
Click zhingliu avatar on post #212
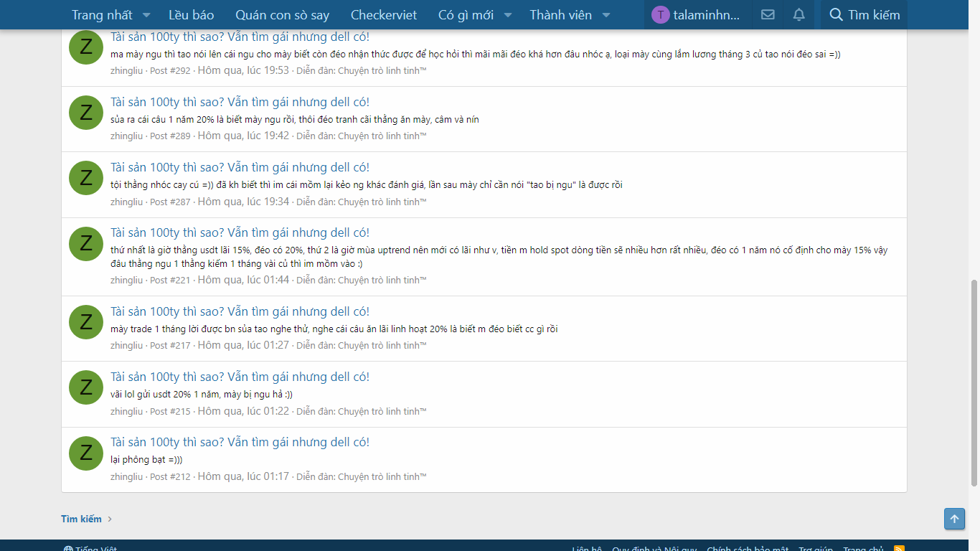86,453
